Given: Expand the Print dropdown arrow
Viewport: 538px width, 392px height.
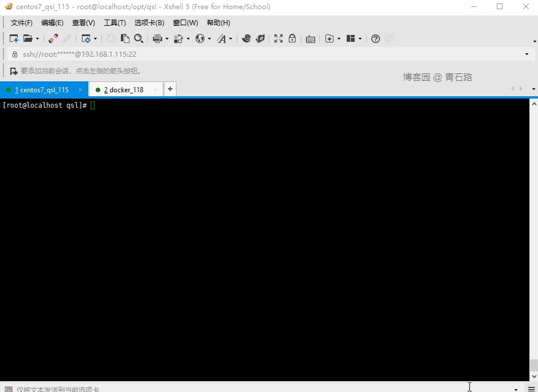Looking at the screenshot, I should pyautogui.click(x=167, y=39).
